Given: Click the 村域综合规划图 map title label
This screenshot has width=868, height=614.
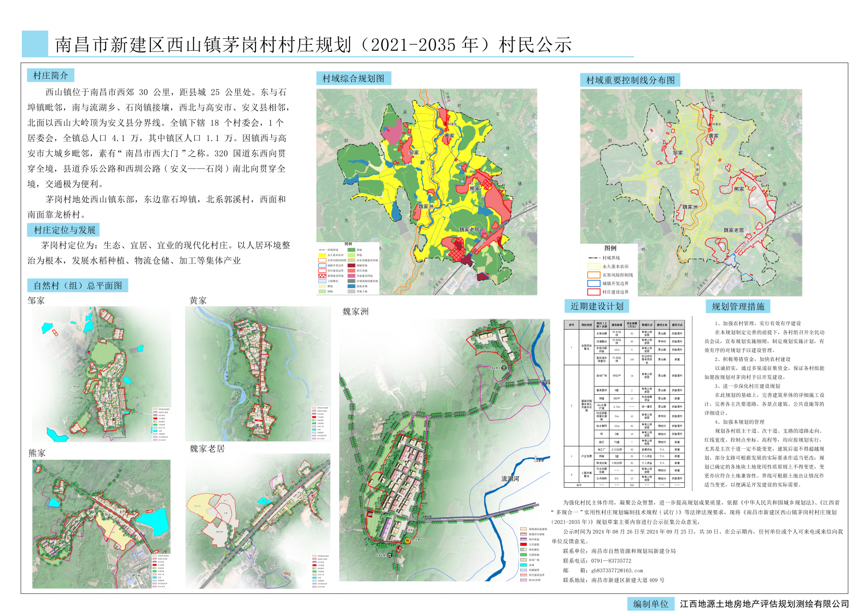Looking at the screenshot, I should coord(353,78).
